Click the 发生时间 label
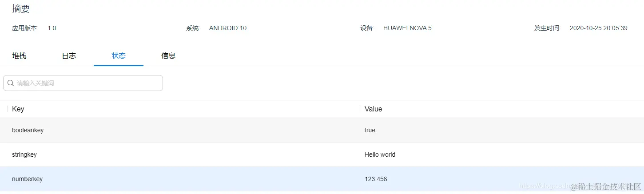644x194 pixels. [x=548, y=28]
